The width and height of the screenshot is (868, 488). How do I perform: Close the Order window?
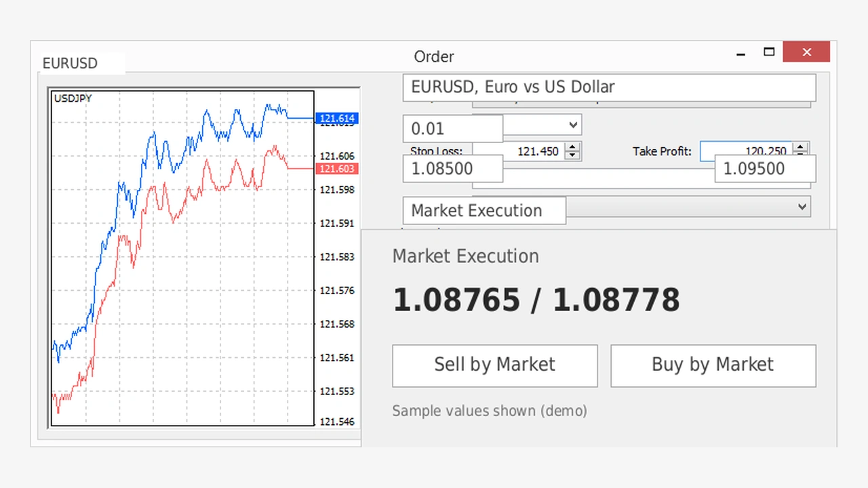pyautogui.click(x=806, y=52)
